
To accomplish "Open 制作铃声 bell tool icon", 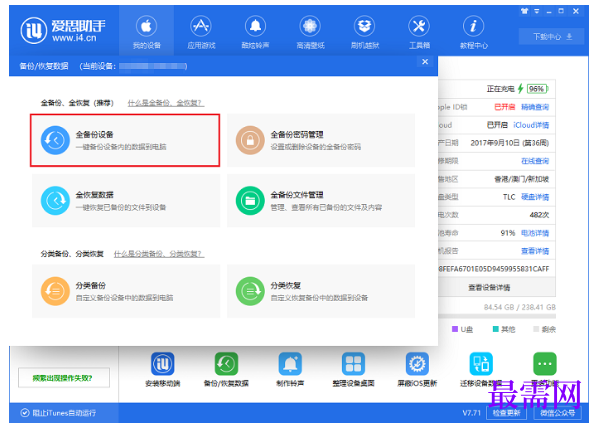I will (290, 364).
